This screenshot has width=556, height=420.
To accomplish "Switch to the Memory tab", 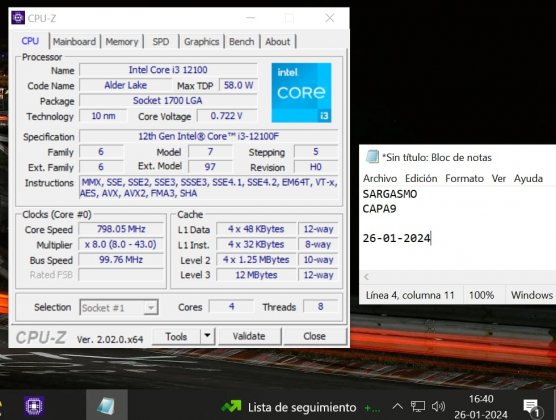I will pos(122,42).
